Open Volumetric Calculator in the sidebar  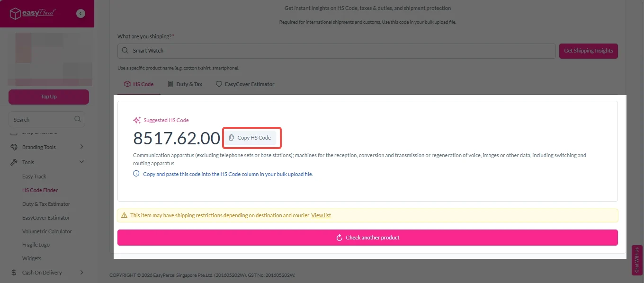point(47,231)
